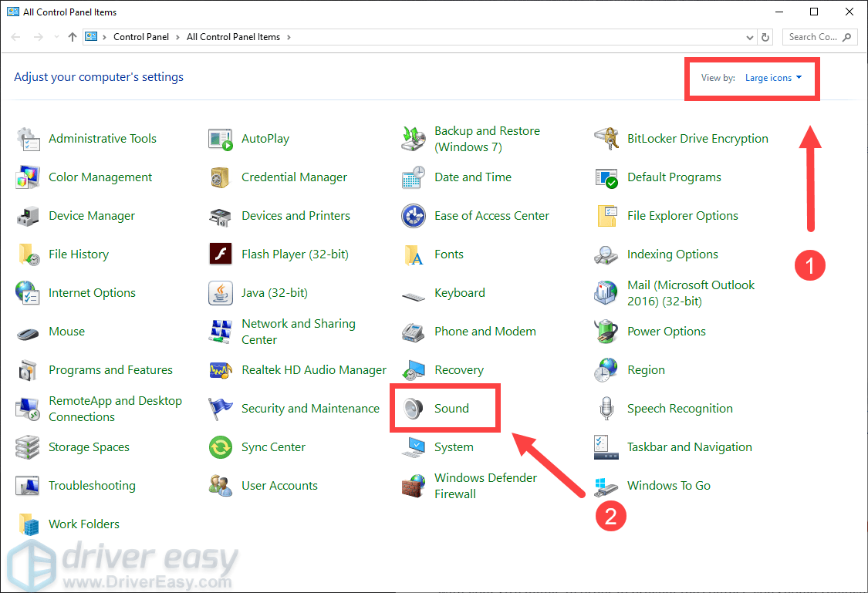Expand chevron after Control Panel breadcrumb

[177, 37]
